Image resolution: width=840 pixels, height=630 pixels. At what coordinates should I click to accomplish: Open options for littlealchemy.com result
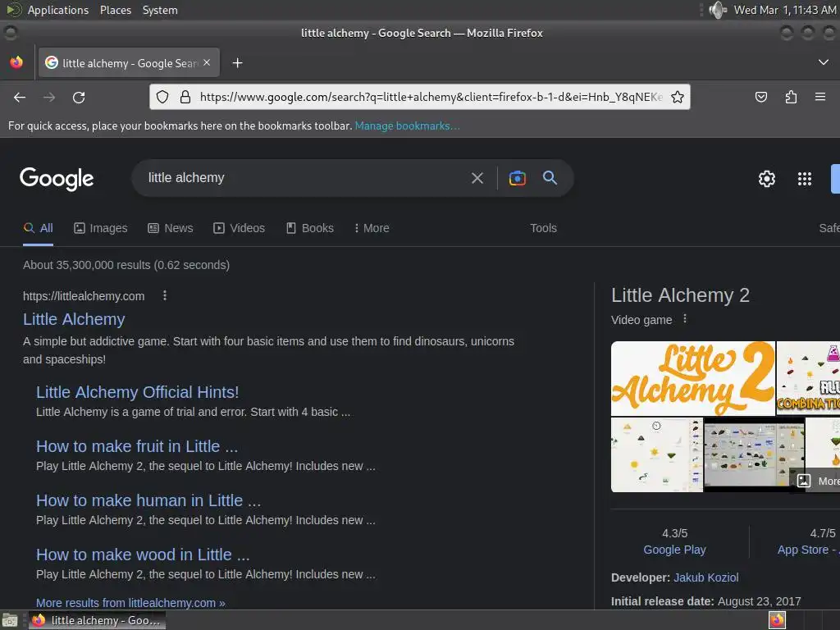pos(165,295)
